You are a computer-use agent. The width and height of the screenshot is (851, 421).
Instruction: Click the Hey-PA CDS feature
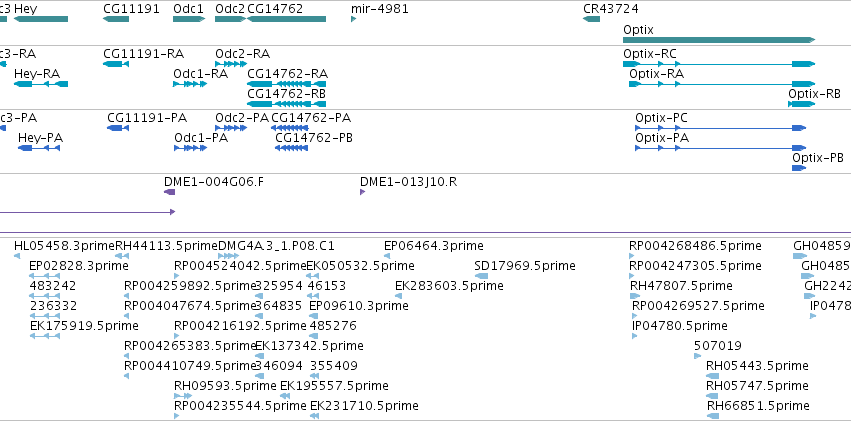[39, 148]
